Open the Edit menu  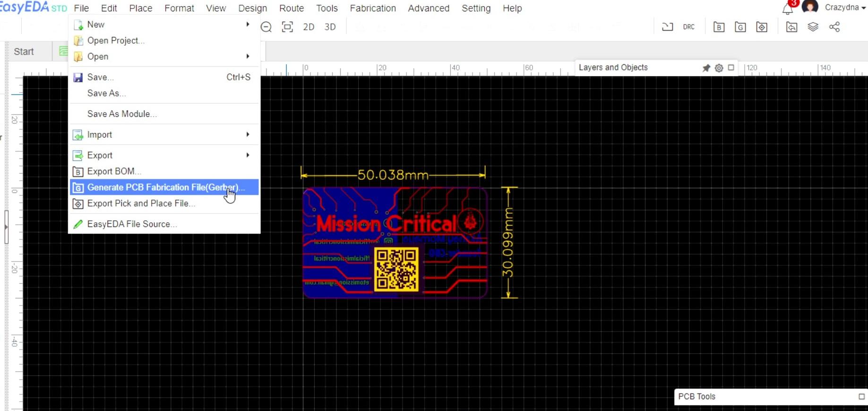[109, 8]
